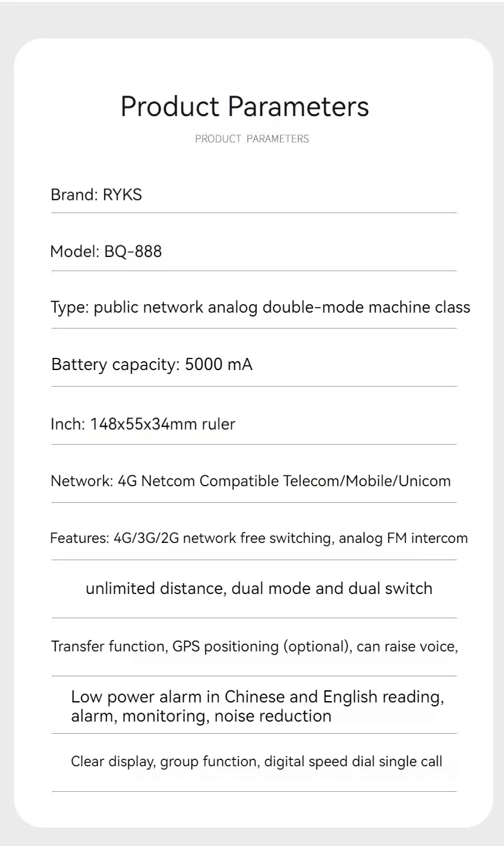Viewport: 504px width, 846px height.
Task: Select the model number BQ-888
Action: tap(133, 252)
